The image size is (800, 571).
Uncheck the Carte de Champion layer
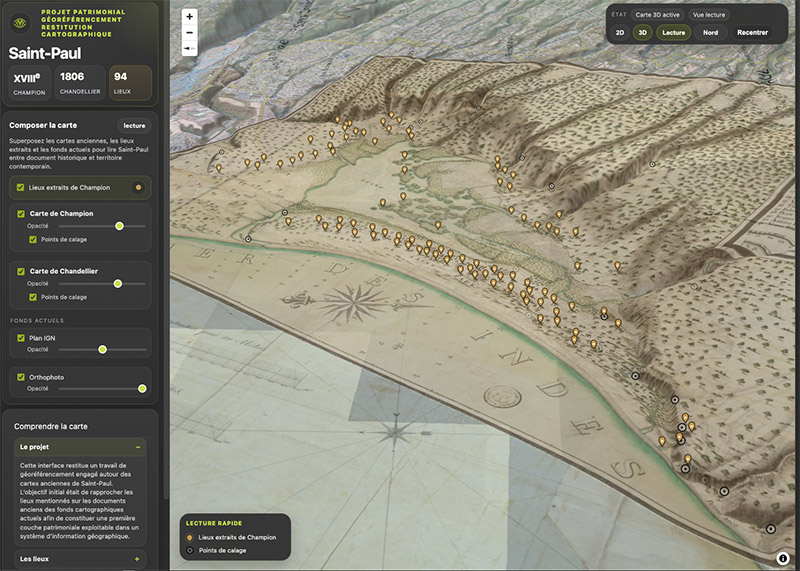point(21,214)
